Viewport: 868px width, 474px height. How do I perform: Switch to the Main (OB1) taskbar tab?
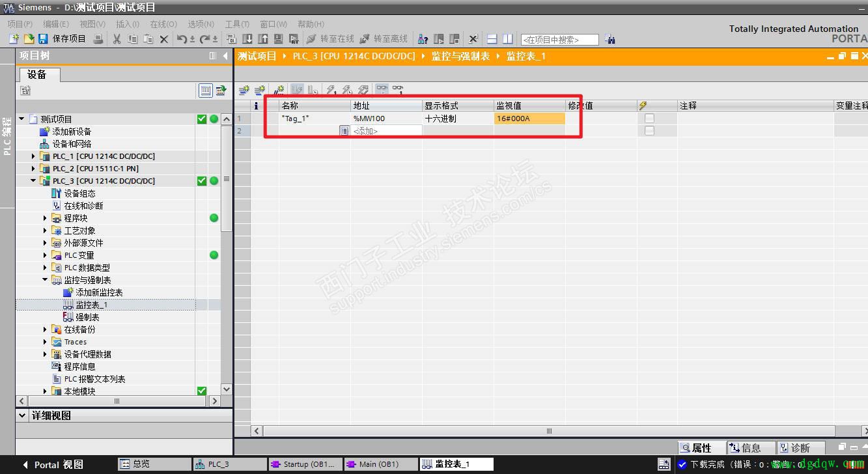click(x=381, y=464)
